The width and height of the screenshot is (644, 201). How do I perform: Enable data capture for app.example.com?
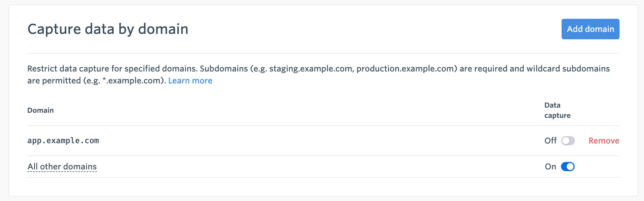(x=568, y=141)
